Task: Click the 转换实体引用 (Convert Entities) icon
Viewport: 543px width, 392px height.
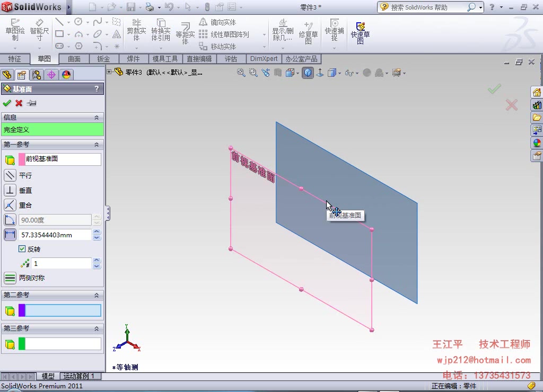Action: [x=161, y=29]
